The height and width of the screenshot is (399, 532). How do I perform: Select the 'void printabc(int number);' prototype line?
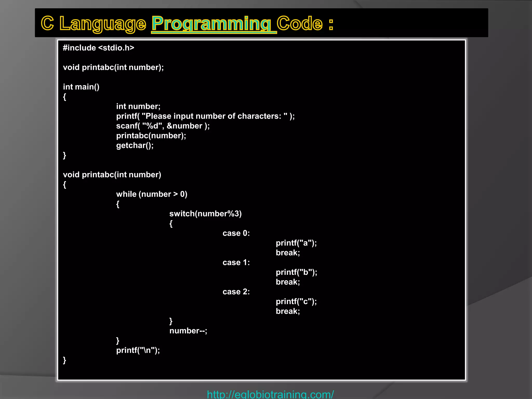click(x=113, y=68)
